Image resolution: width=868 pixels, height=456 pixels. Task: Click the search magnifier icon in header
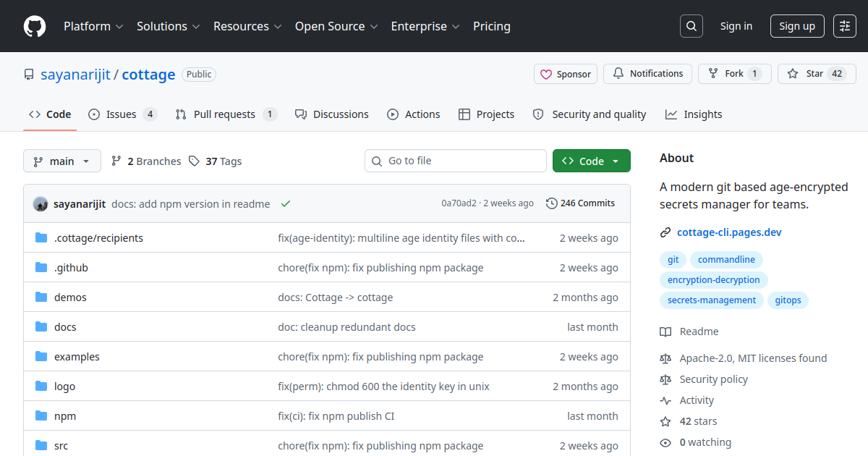[692, 26]
